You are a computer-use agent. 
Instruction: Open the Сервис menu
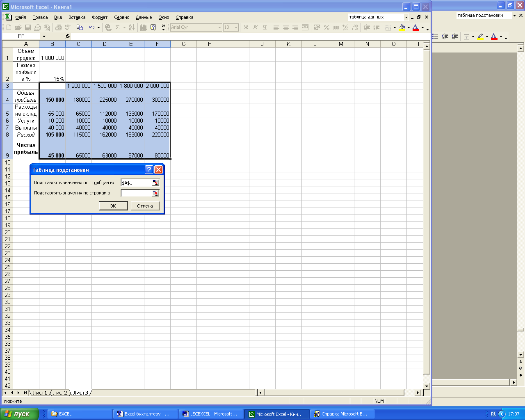point(121,17)
